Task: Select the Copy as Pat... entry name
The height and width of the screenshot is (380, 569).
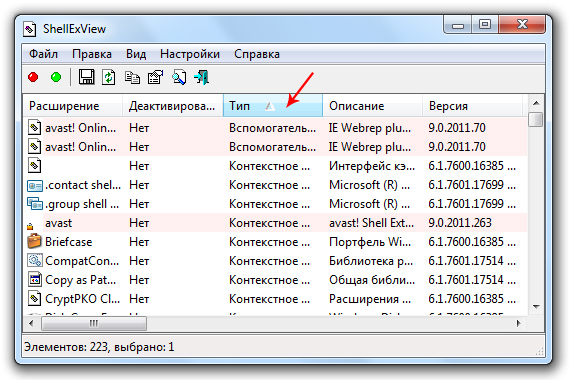Action: click(x=81, y=280)
